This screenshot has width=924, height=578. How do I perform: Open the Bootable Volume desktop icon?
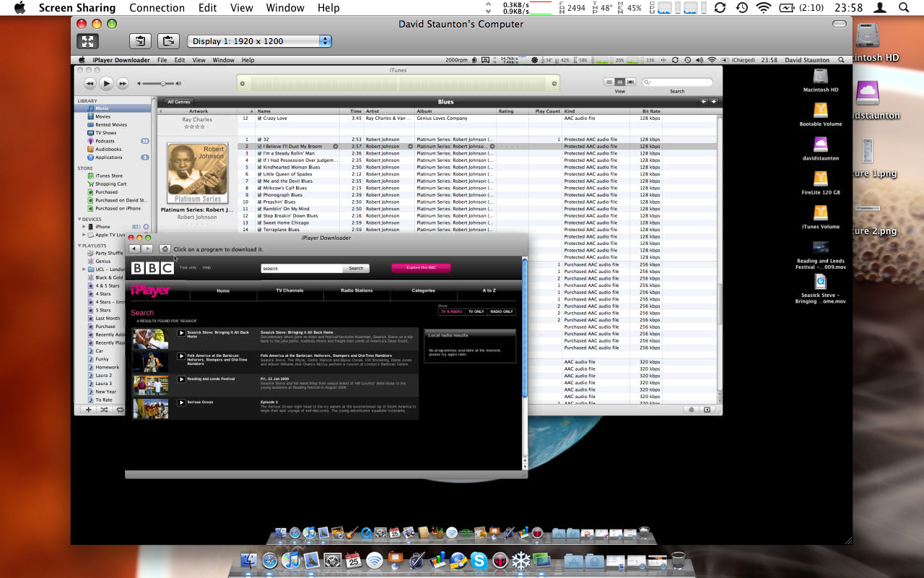(x=821, y=111)
